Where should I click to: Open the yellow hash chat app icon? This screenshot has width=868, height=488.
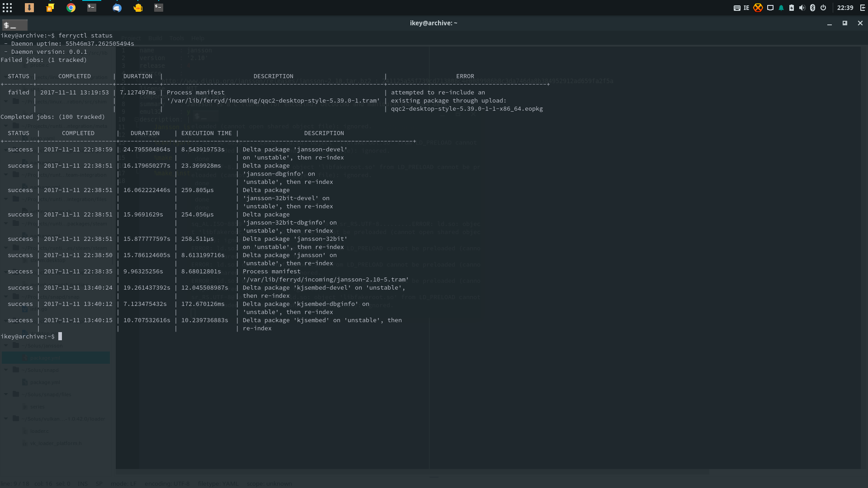click(50, 8)
